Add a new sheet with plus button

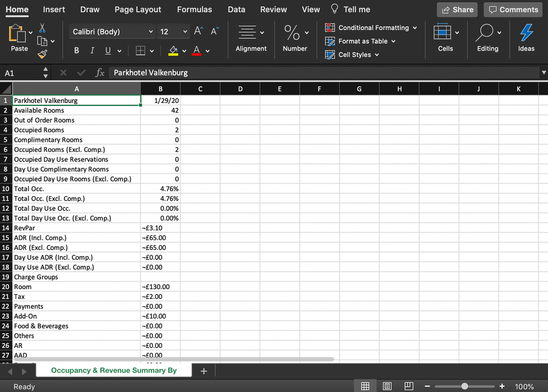click(204, 371)
